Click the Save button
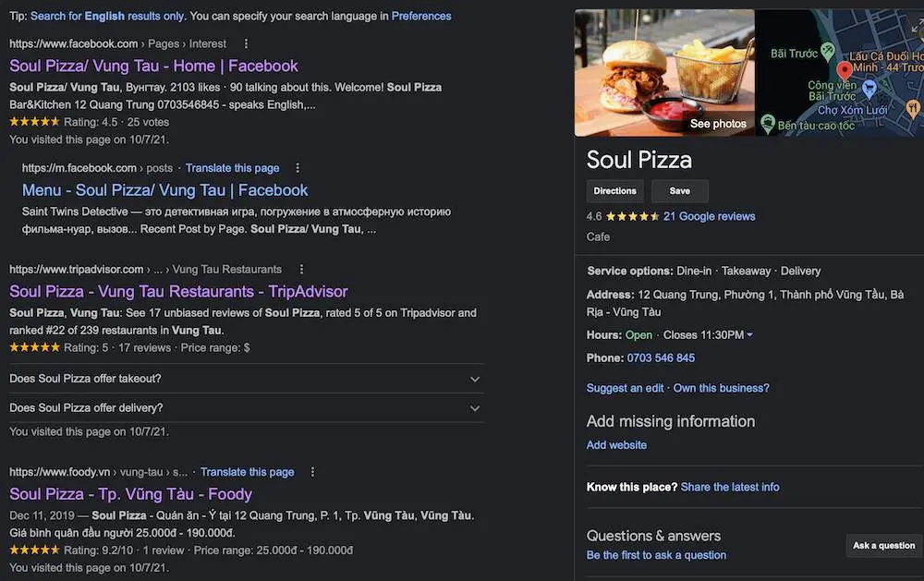The height and width of the screenshot is (581, 924). [x=679, y=191]
